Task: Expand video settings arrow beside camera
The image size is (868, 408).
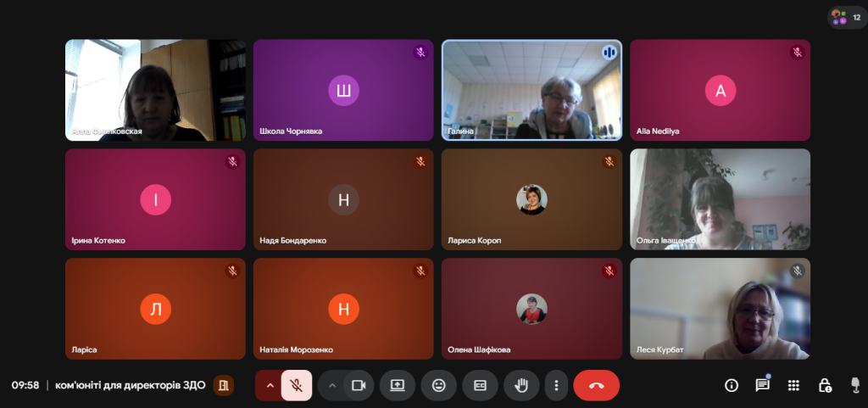Action: coord(332,385)
